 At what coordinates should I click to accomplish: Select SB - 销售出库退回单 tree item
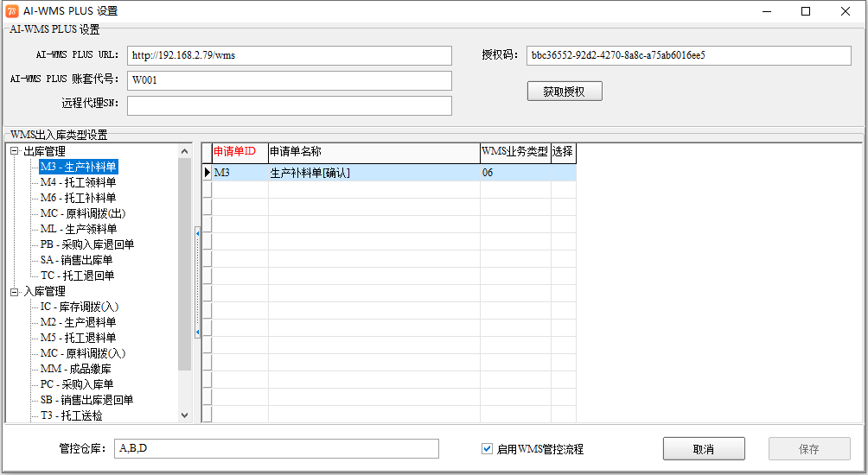point(87,399)
